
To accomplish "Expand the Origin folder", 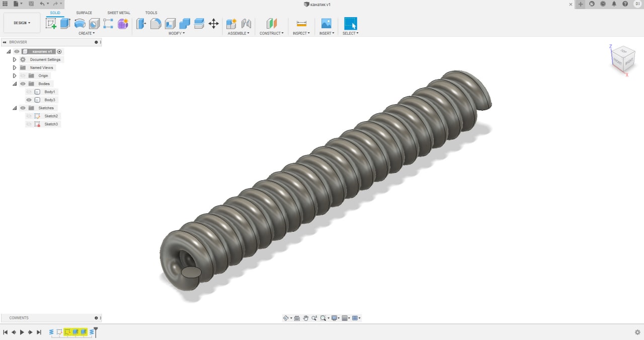I will (x=15, y=76).
